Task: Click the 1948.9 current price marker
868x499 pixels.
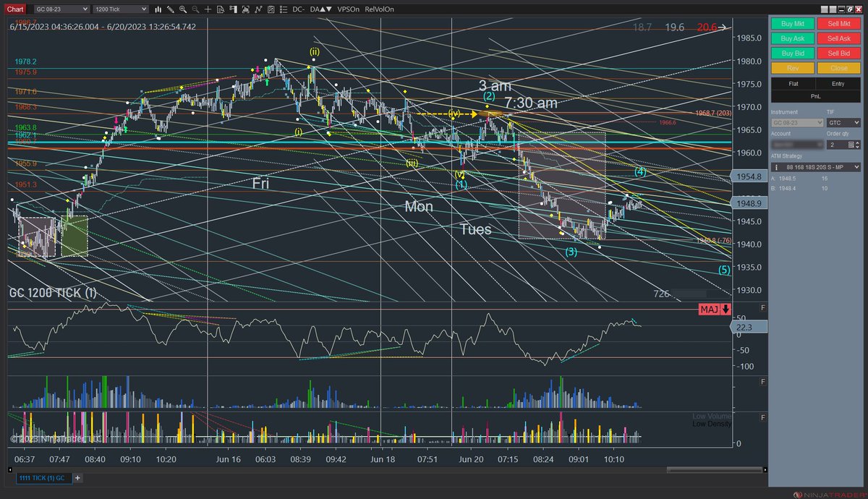Action: coord(749,204)
